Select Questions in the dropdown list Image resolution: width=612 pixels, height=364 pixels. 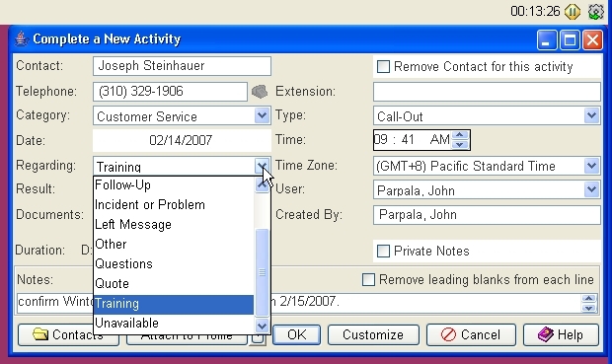(x=174, y=264)
